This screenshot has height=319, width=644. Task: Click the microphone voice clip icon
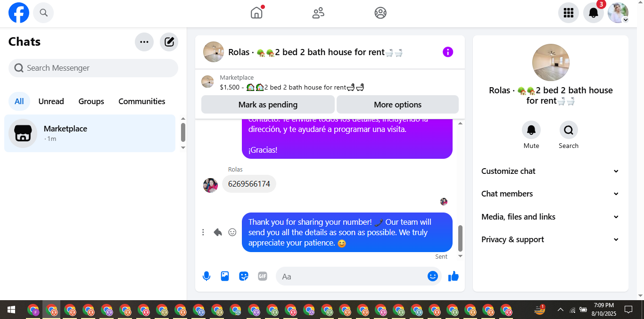click(x=206, y=277)
